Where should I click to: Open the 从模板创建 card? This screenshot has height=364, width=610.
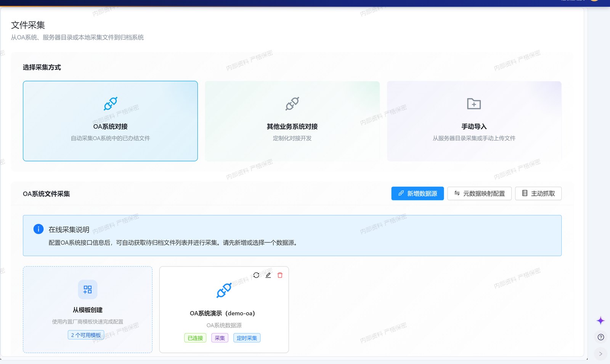(x=88, y=310)
